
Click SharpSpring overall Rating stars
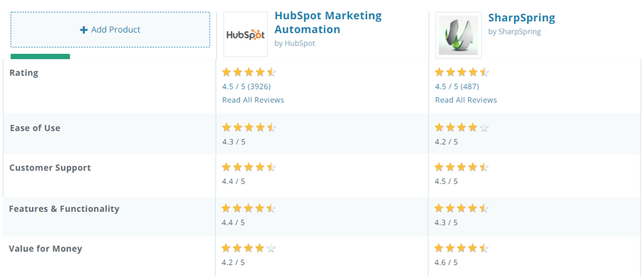tap(462, 72)
